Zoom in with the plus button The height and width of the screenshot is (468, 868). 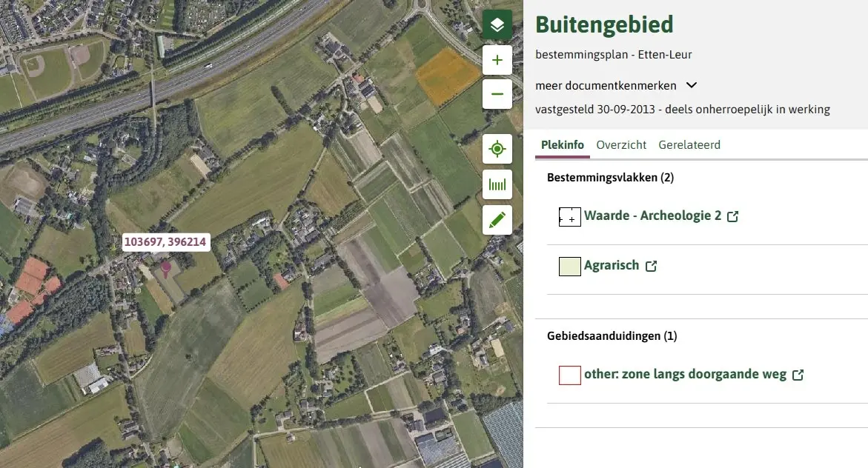coord(497,60)
